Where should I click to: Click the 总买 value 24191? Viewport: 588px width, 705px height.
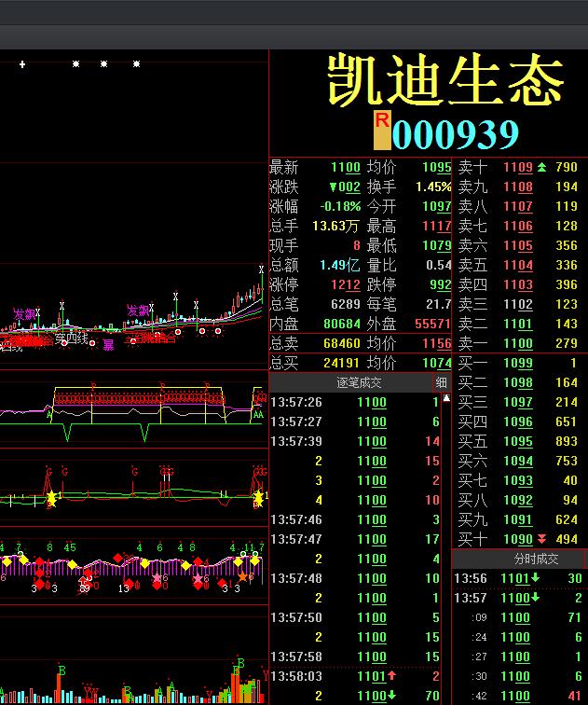pos(342,364)
